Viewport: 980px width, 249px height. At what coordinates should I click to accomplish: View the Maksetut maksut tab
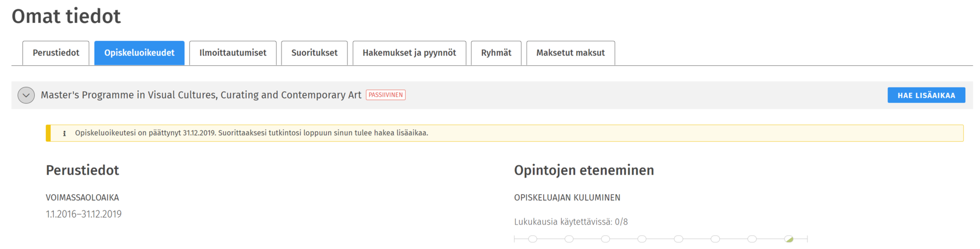pos(570,53)
